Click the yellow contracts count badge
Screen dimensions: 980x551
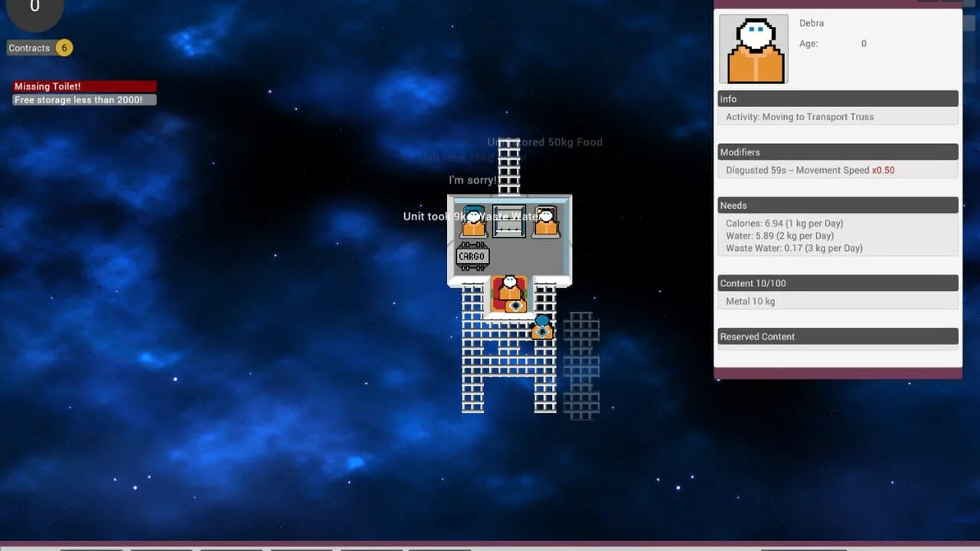(64, 48)
